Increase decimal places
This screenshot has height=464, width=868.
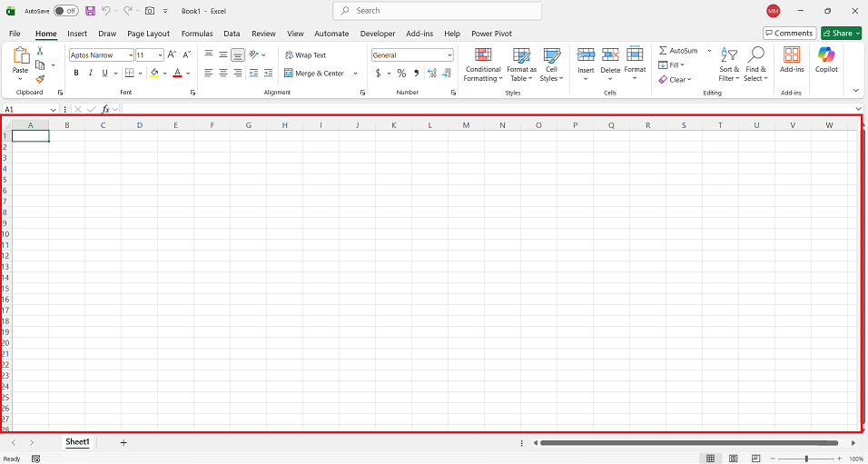click(x=432, y=73)
